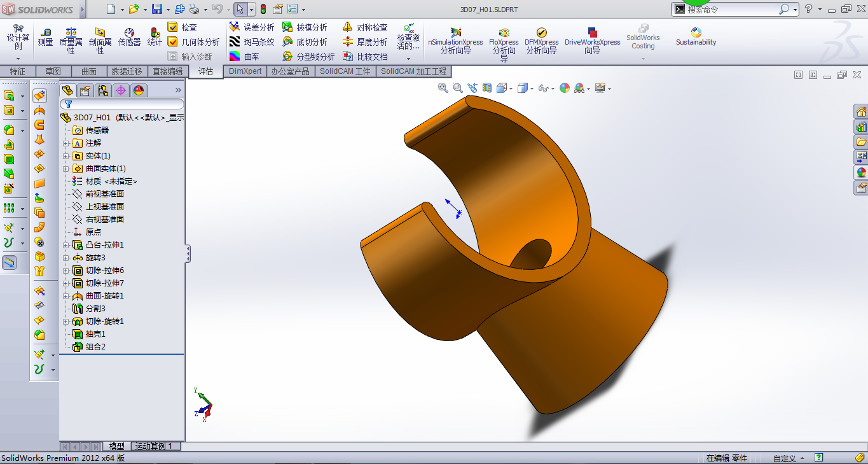The image size is (868, 464).
Task: Click the 传感器 sensor tool in ribbon
Action: [129, 37]
